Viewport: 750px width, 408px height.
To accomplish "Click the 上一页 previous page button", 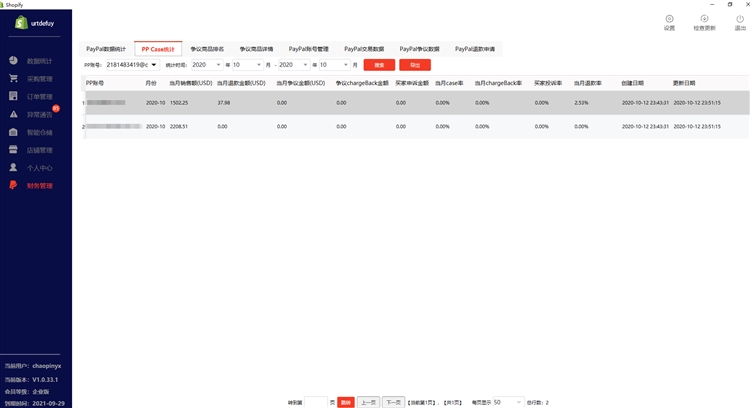I will 368,402.
